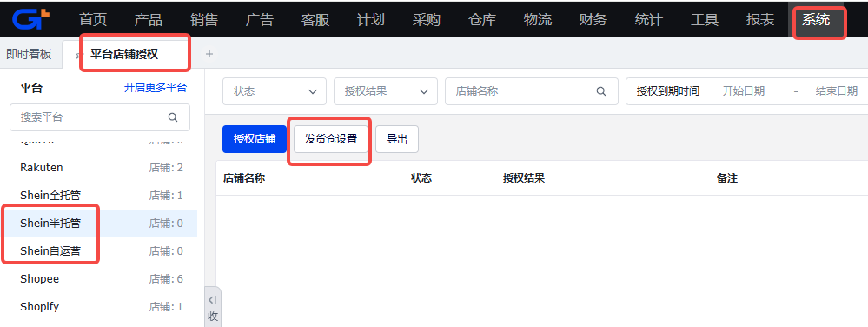
Task: Switch to 平台店铺授权 tab
Action: click(x=124, y=54)
